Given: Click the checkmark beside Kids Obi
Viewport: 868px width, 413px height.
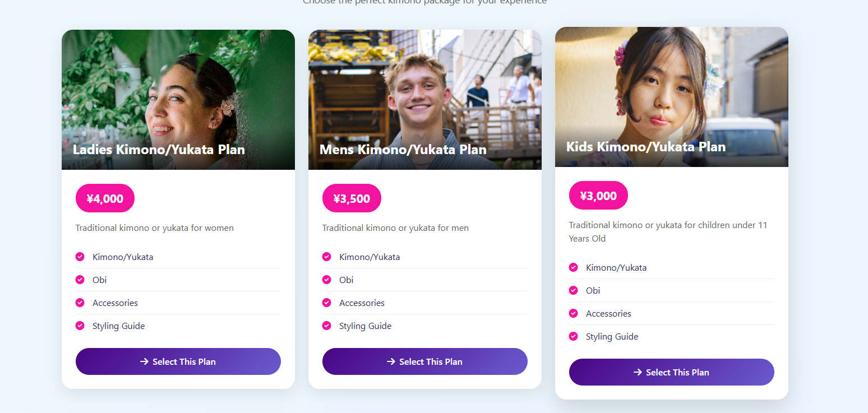Looking at the screenshot, I should (x=573, y=290).
